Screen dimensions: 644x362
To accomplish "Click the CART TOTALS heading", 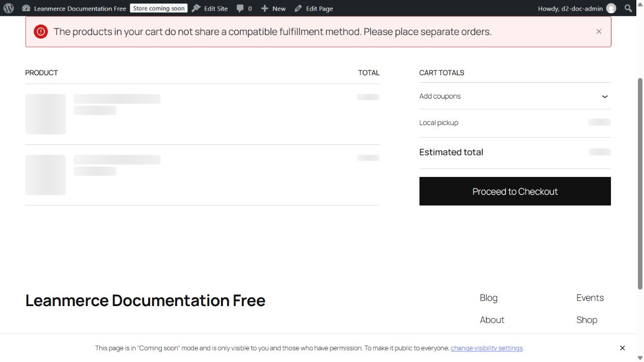I will click(x=442, y=73).
